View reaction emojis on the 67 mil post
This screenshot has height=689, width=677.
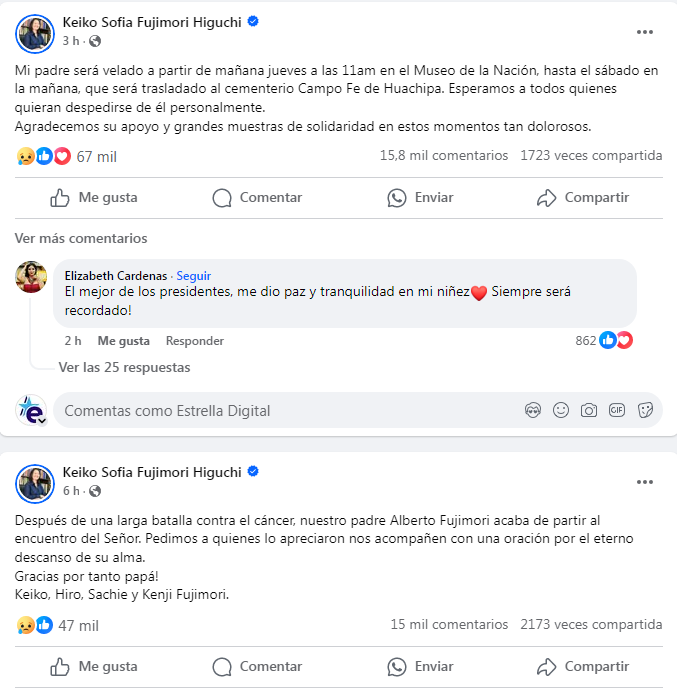point(43,156)
